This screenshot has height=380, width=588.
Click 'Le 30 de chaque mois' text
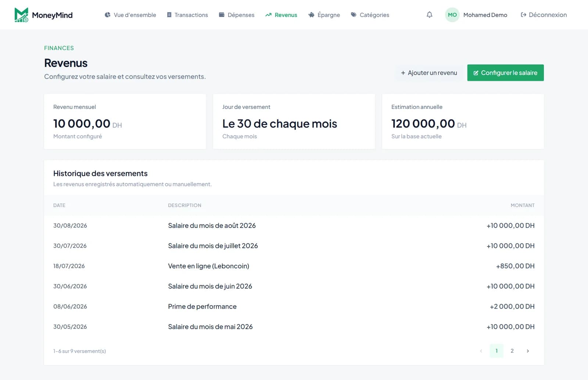point(280,124)
